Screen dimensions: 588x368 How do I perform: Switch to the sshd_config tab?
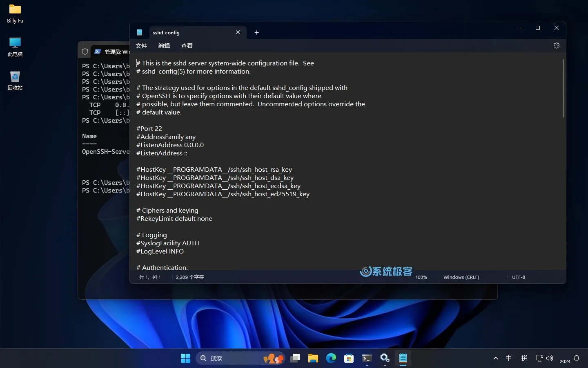(x=167, y=32)
